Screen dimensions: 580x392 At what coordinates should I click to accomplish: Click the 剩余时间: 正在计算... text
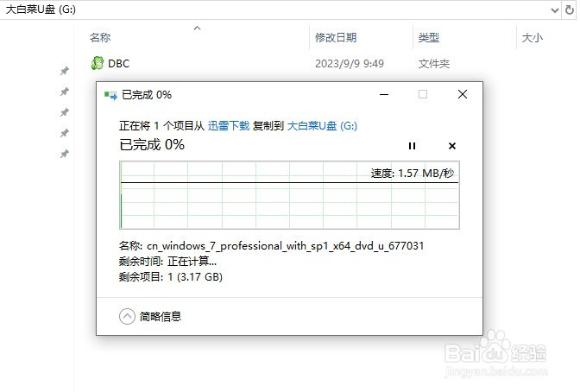[x=167, y=262]
